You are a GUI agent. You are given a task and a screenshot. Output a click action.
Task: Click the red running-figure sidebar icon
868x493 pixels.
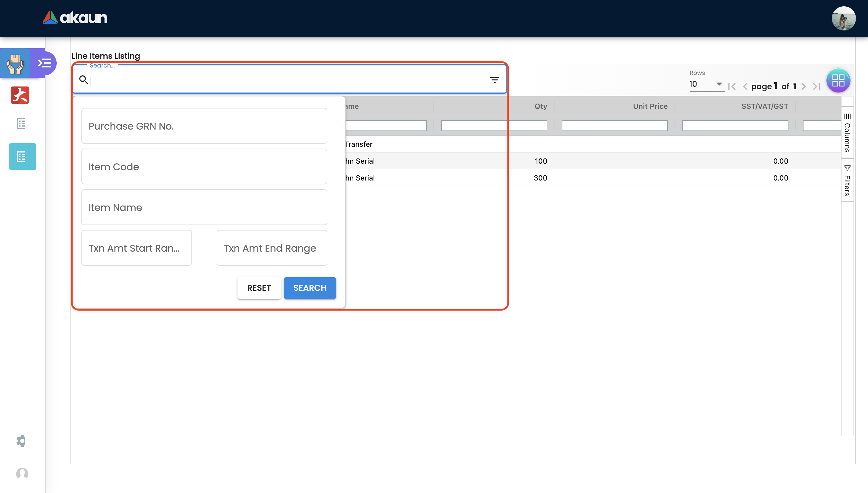pos(20,95)
